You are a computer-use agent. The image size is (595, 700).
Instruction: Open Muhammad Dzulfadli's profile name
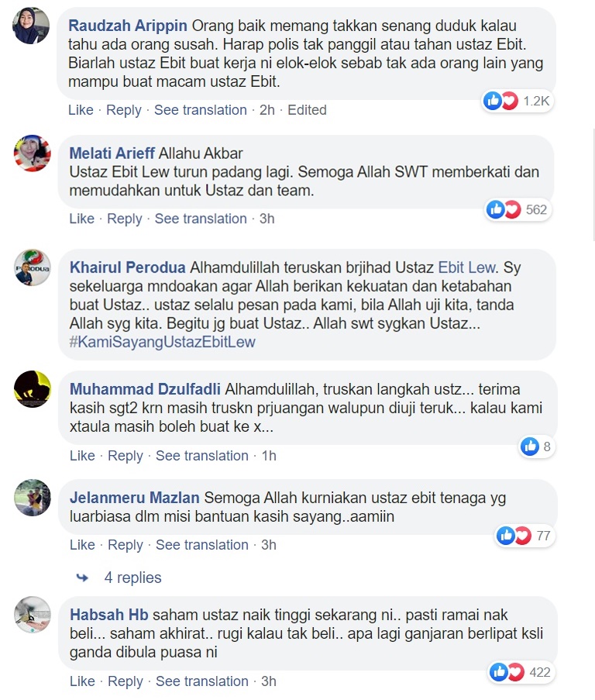[x=145, y=389]
